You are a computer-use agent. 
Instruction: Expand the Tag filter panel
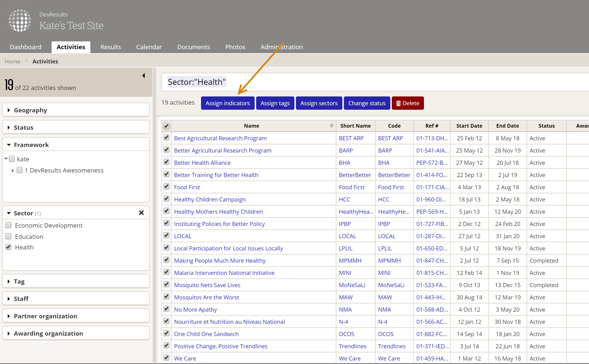pyautogui.click(x=19, y=281)
